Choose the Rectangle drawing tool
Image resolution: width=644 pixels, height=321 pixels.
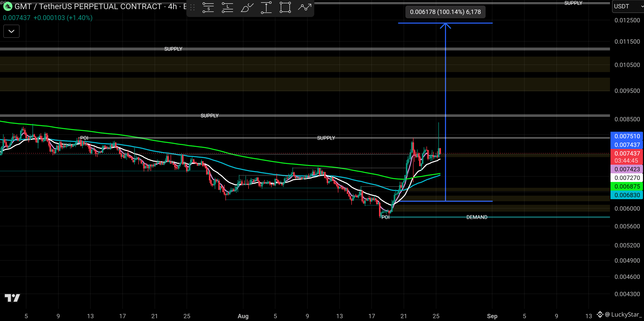(285, 8)
